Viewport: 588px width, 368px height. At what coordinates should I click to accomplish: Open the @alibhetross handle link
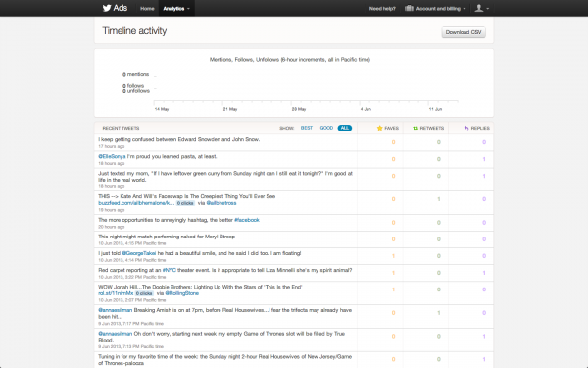pos(221,203)
